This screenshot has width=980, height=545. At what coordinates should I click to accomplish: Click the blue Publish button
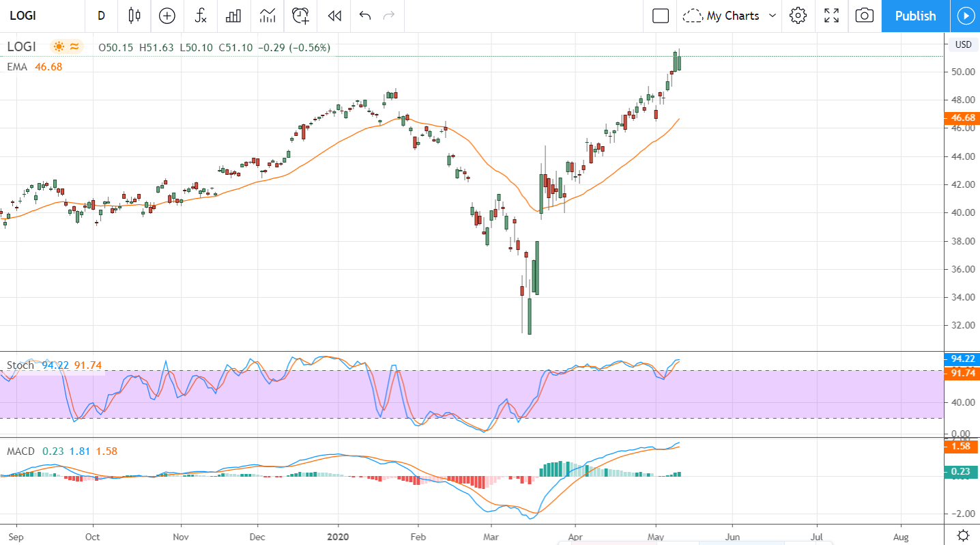coord(915,16)
